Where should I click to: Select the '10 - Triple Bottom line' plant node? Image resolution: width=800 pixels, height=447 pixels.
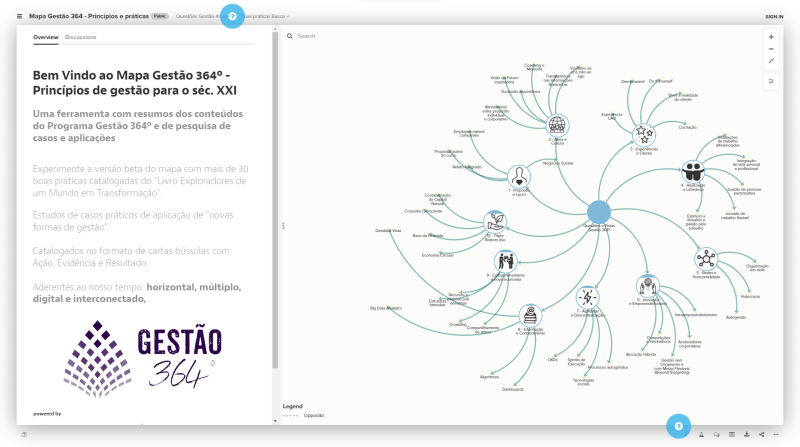495,222
